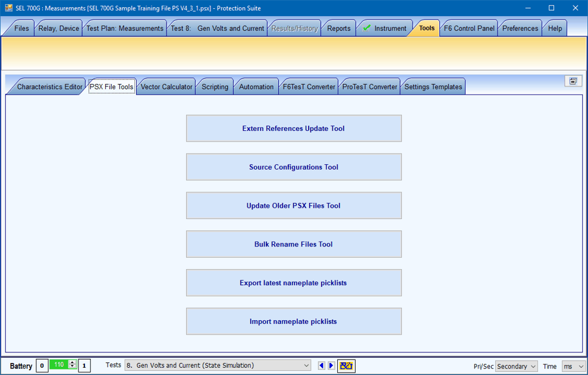Go to previous test with left arrow
The width and height of the screenshot is (588, 375).
pos(322,365)
